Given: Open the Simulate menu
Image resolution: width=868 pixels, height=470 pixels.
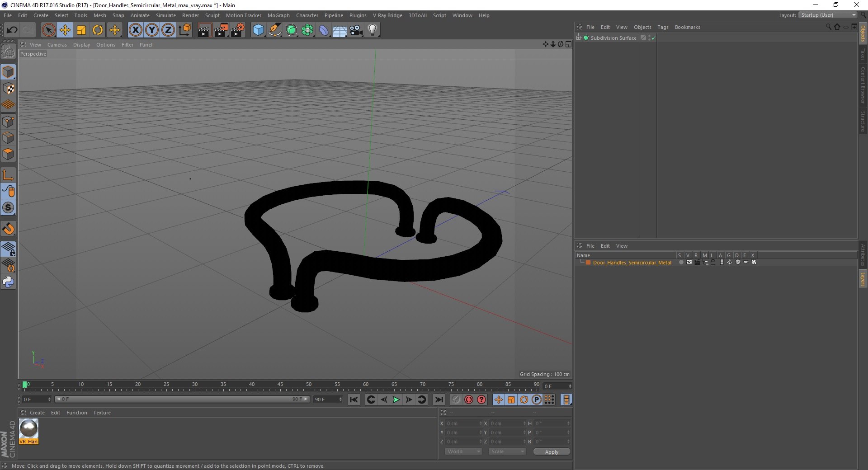Looking at the screenshot, I should pyautogui.click(x=166, y=15).
